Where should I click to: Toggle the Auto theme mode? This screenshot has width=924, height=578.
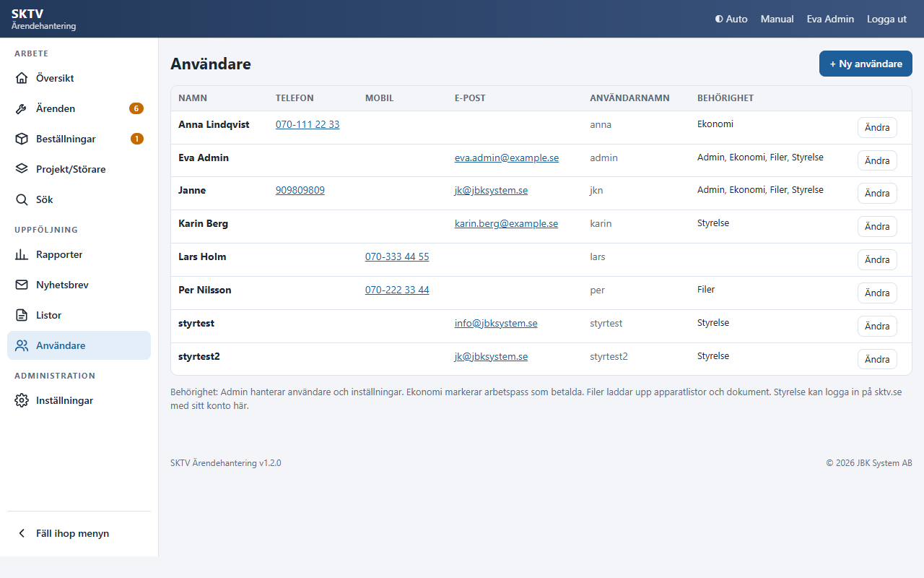[731, 19]
